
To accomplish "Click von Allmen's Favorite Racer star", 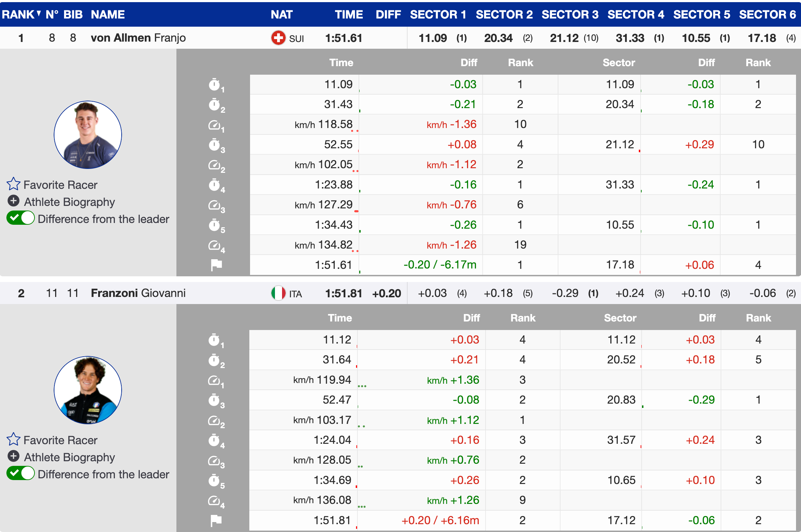I will pos(14,184).
